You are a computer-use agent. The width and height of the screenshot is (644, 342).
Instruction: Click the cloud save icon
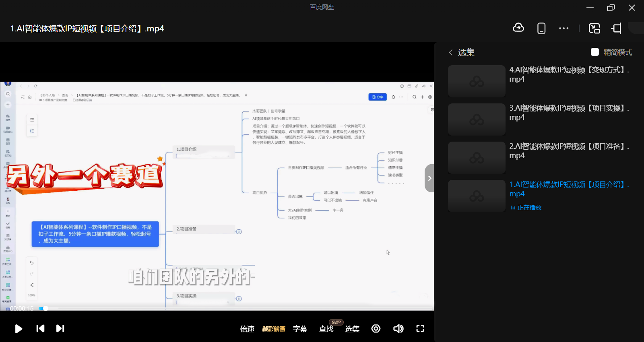click(518, 28)
